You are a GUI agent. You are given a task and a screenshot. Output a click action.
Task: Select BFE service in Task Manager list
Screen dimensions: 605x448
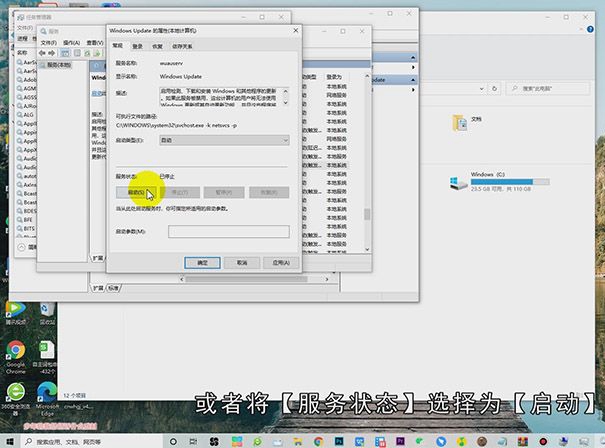26,220
